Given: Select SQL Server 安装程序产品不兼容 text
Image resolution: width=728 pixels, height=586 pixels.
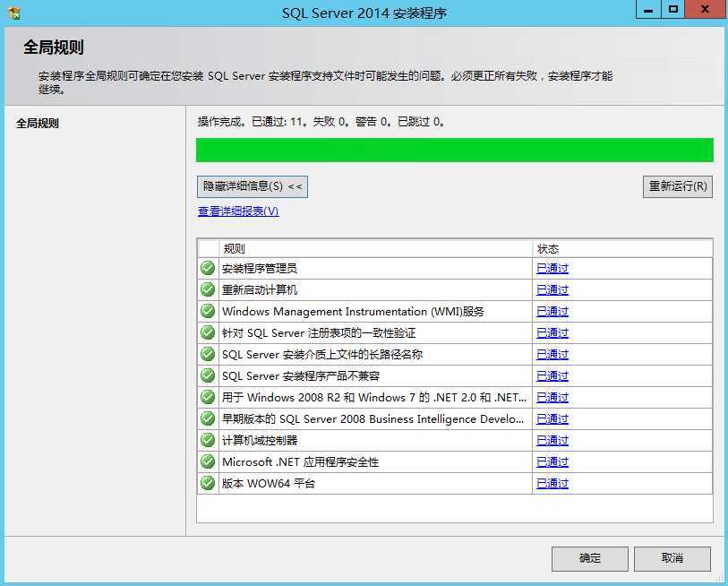Looking at the screenshot, I should coord(301,376).
